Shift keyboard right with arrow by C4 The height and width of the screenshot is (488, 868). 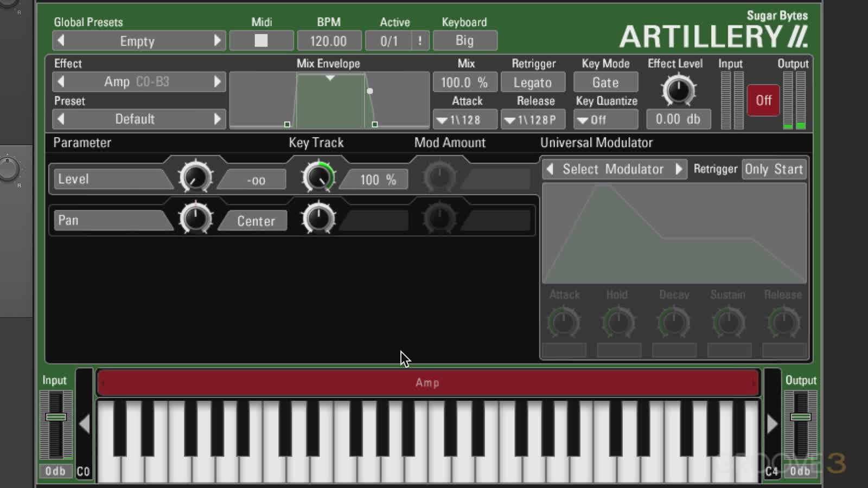(772, 424)
